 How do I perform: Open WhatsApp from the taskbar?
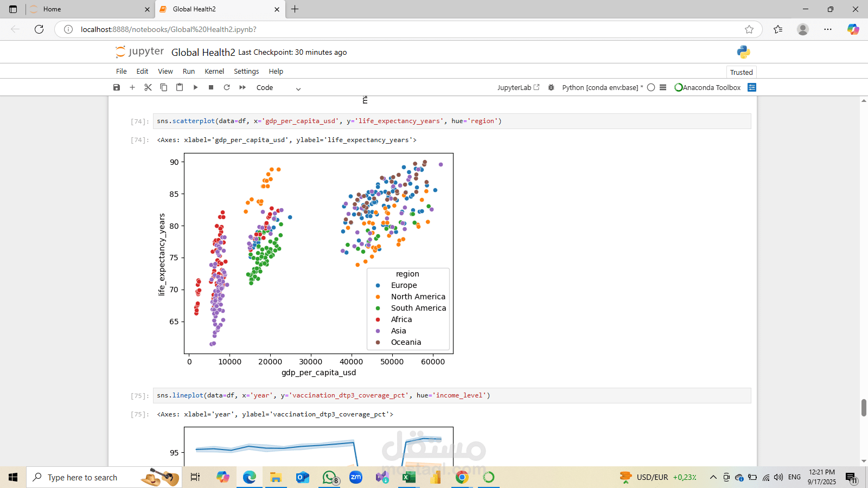(330, 477)
